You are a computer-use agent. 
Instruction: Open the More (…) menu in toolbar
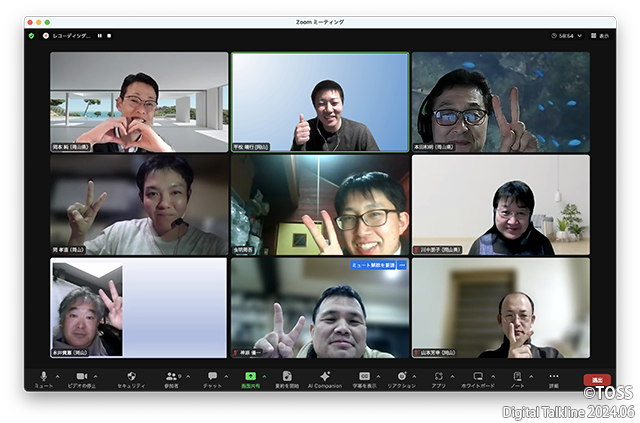554,376
